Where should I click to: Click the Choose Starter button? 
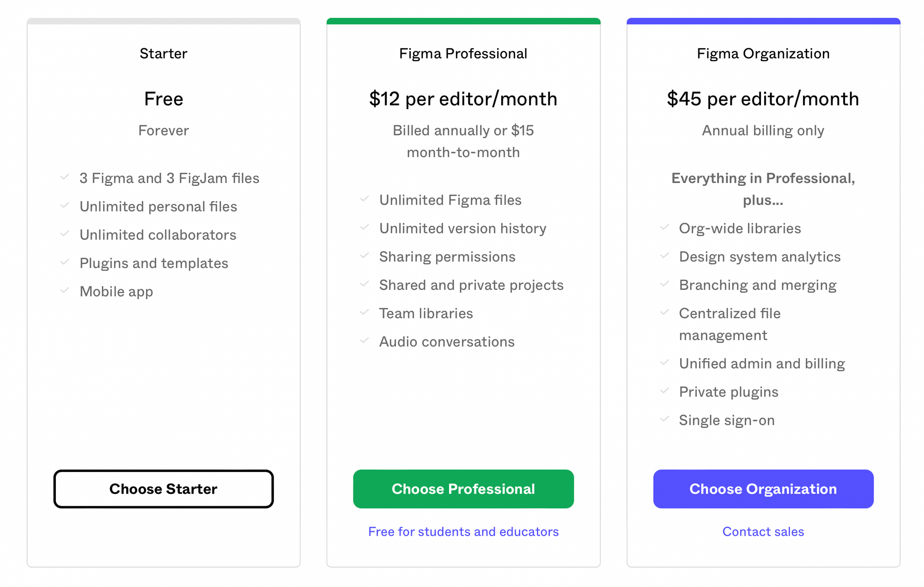[x=164, y=489]
